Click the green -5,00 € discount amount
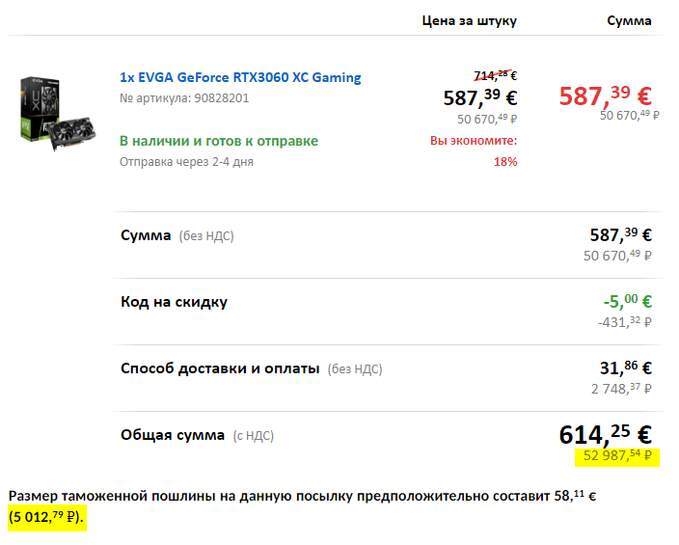679x545 pixels. point(627,301)
